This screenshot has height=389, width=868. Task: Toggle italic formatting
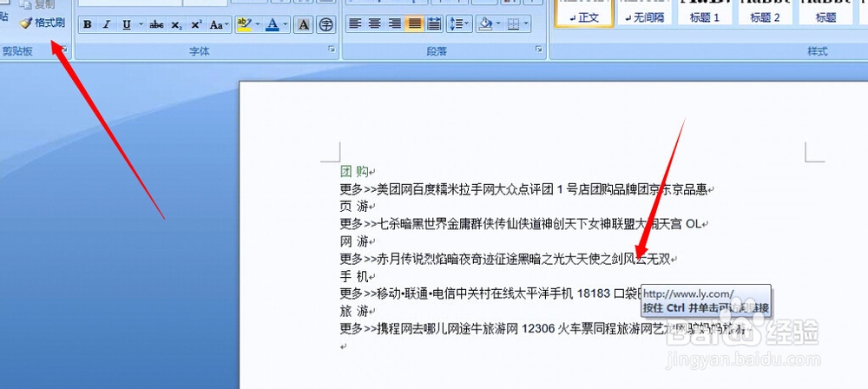point(107,24)
